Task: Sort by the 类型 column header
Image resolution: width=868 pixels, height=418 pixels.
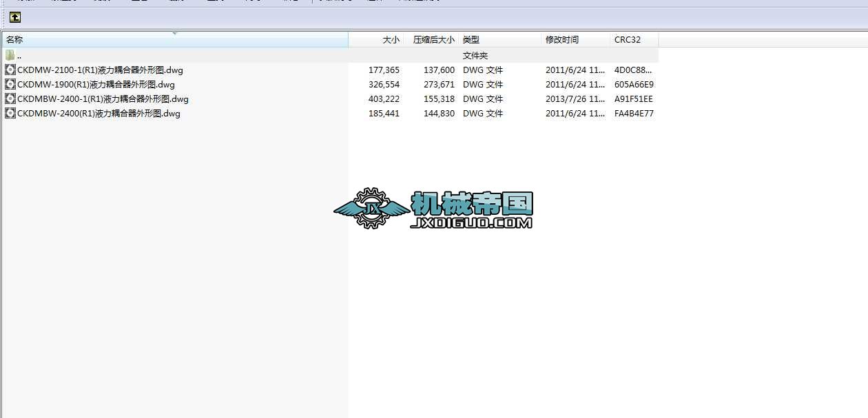Action: pos(500,40)
